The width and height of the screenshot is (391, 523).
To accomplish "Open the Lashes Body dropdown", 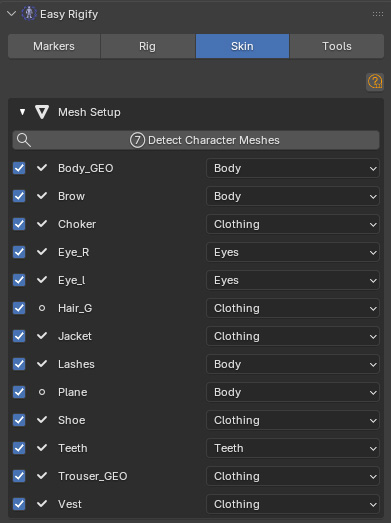I will pos(293,364).
